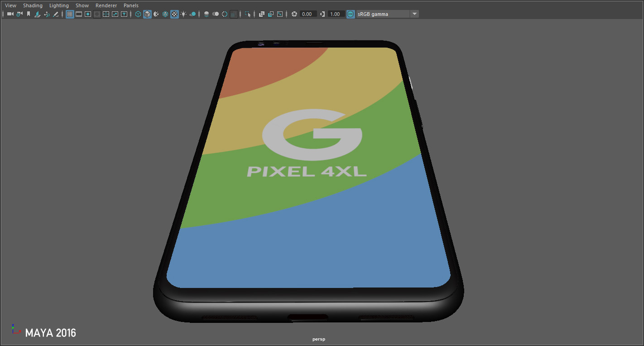The width and height of the screenshot is (644, 346).
Task: Select smooth shade all mode
Action: (x=147, y=14)
